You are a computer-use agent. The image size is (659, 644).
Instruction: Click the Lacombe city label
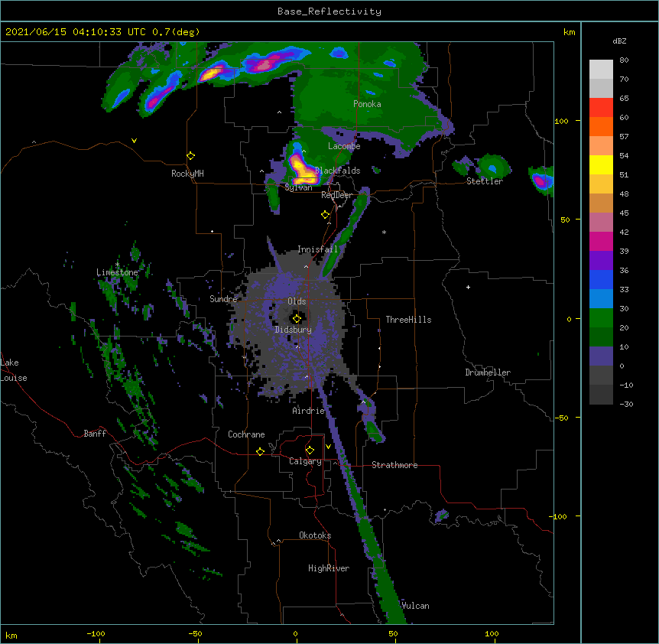tap(344, 146)
